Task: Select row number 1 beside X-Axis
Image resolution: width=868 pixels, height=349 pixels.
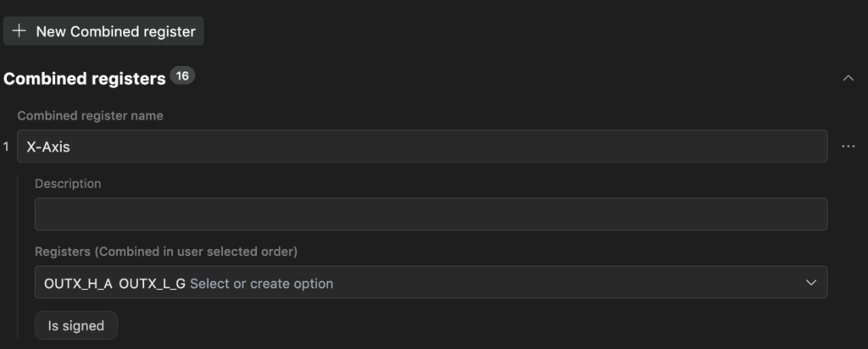Action: click(7, 147)
